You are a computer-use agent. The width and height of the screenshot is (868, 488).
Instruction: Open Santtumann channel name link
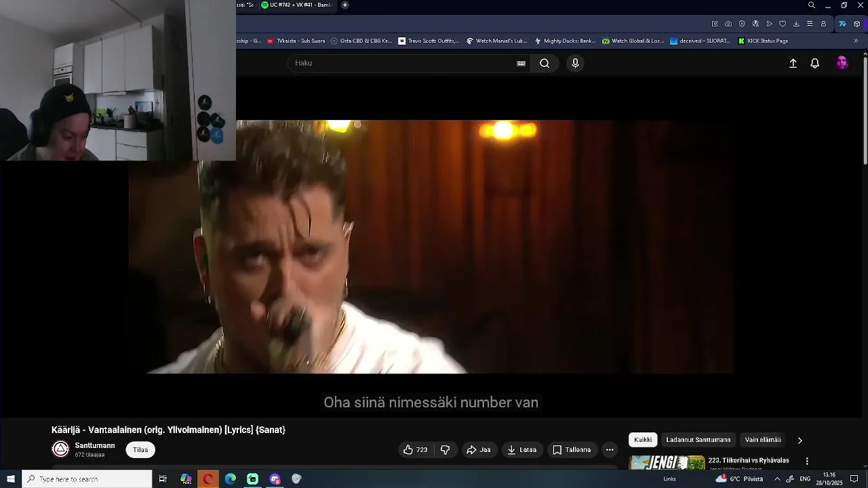tap(95, 445)
